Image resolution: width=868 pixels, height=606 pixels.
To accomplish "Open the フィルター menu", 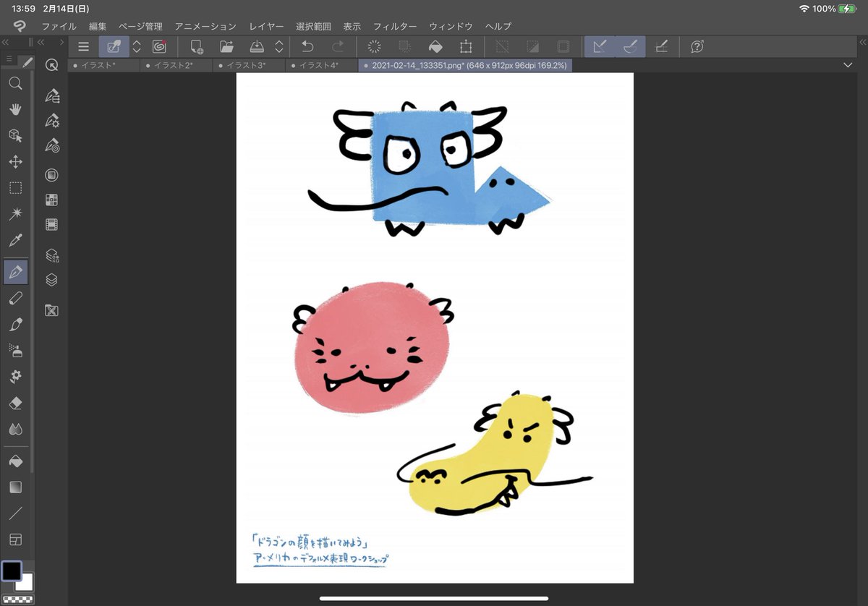I will tap(393, 26).
